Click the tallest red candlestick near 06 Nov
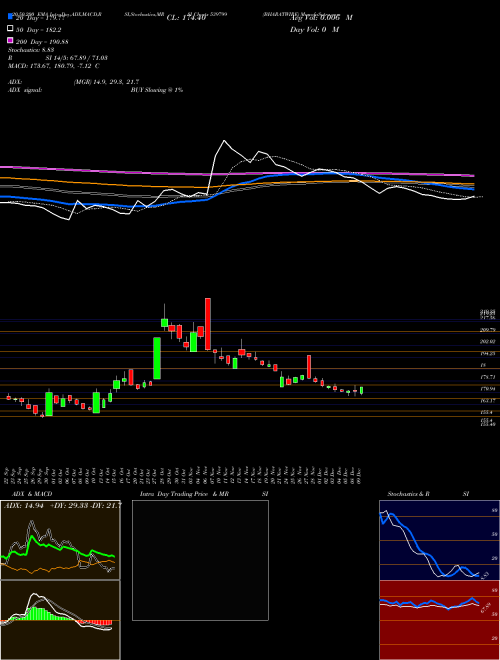This screenshot has height=660, width=500. [x=207, y=324]
